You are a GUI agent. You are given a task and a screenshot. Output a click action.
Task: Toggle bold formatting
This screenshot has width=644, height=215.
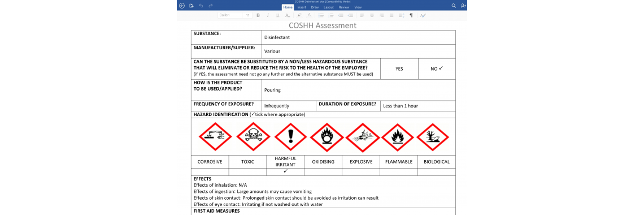(x=258, y=15)
